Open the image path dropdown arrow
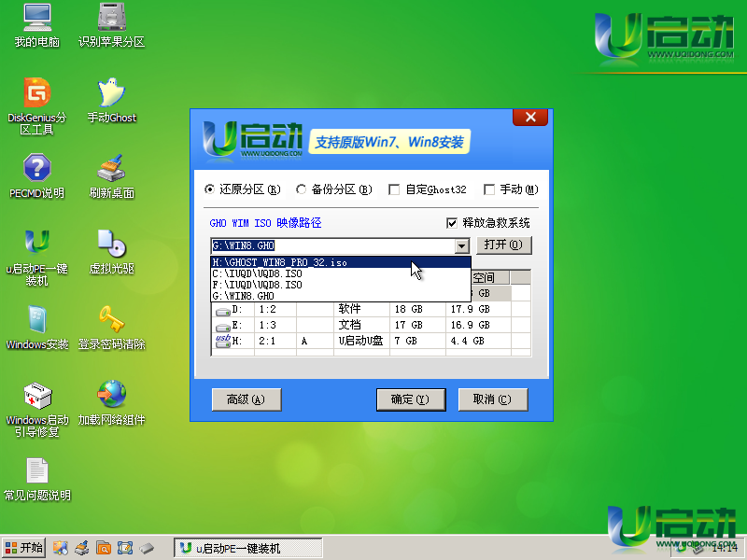 click(x=460, y=246)
